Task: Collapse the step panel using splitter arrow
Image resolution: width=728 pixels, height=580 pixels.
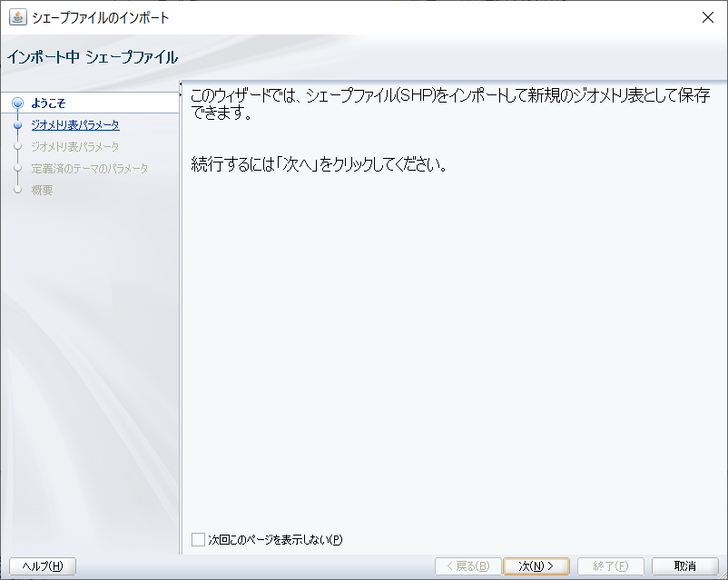Action: (x=181, y=84)
